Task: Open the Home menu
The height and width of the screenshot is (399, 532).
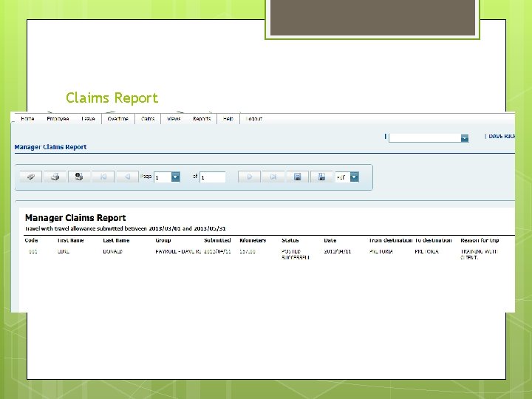Action: (27, 119)
